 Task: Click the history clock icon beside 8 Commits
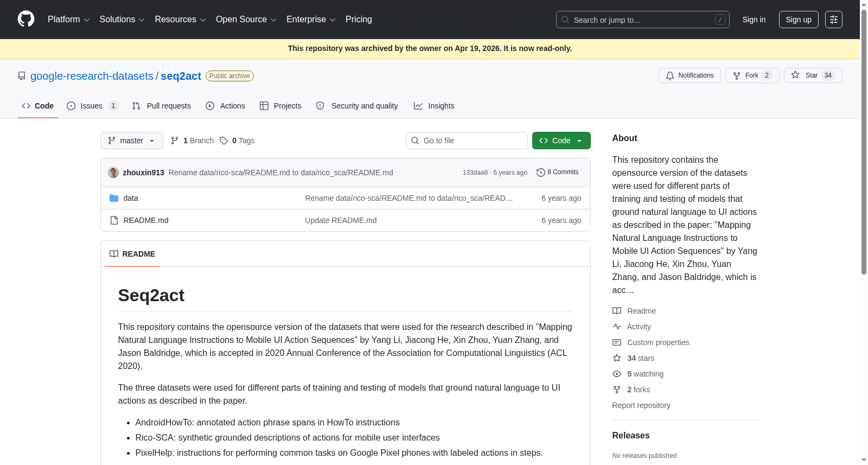tap(540, 173)
